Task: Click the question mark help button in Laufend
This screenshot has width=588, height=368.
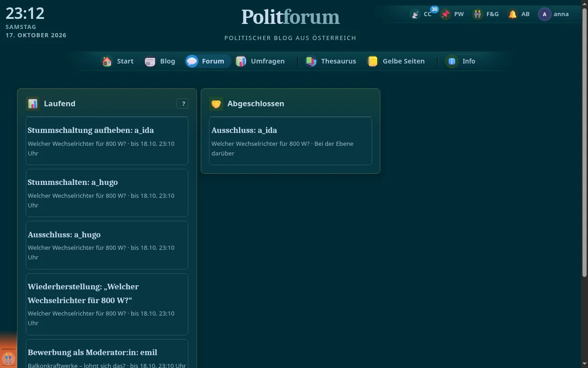Action: click(182, 104)
